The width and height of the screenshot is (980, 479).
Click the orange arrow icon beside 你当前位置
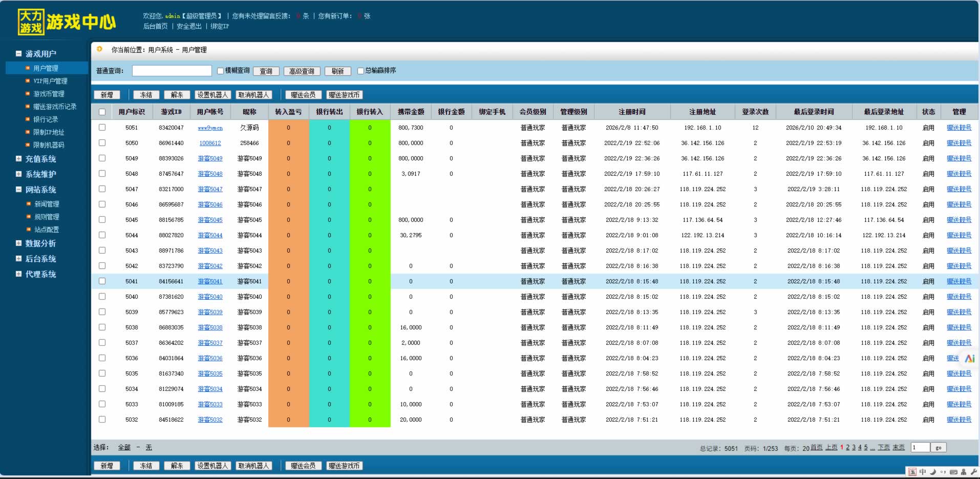pos(99,49)
